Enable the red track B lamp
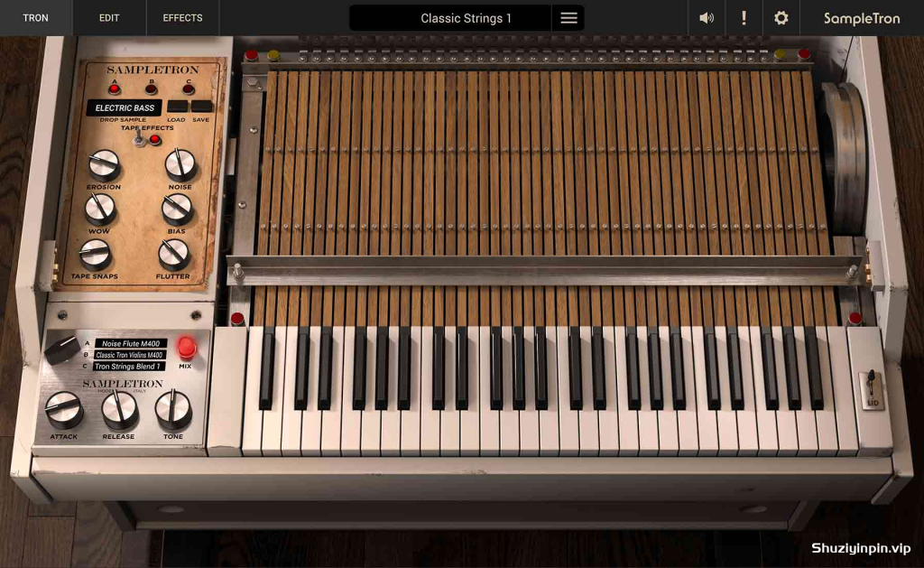924x568 pixels. pyautogui.click(x=152, y=89)
